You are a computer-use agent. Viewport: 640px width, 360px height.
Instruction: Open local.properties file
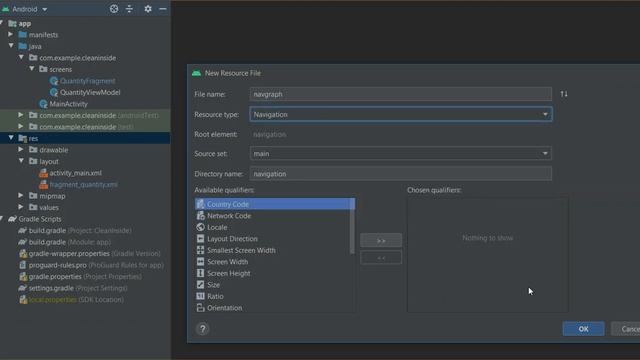click(x=76, y=300)
